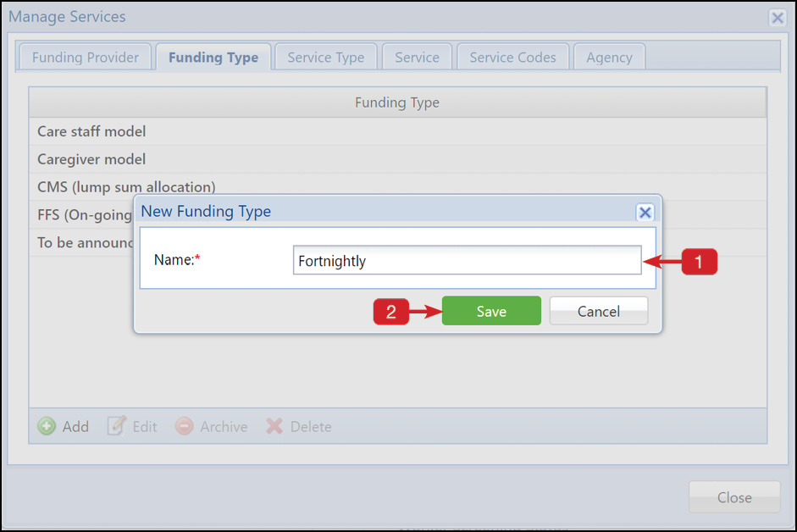Go to the Service tab
797x532 pixels.
417,58
